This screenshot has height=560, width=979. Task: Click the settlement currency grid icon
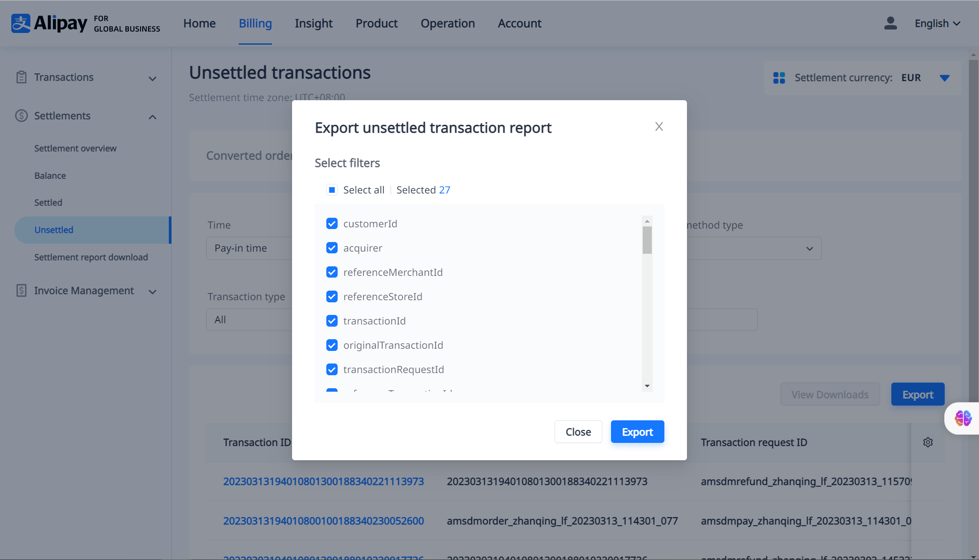tap(779, 78)
